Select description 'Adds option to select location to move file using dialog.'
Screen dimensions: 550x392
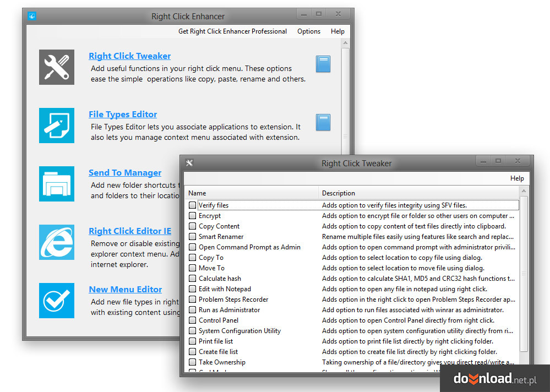(403, 268)
